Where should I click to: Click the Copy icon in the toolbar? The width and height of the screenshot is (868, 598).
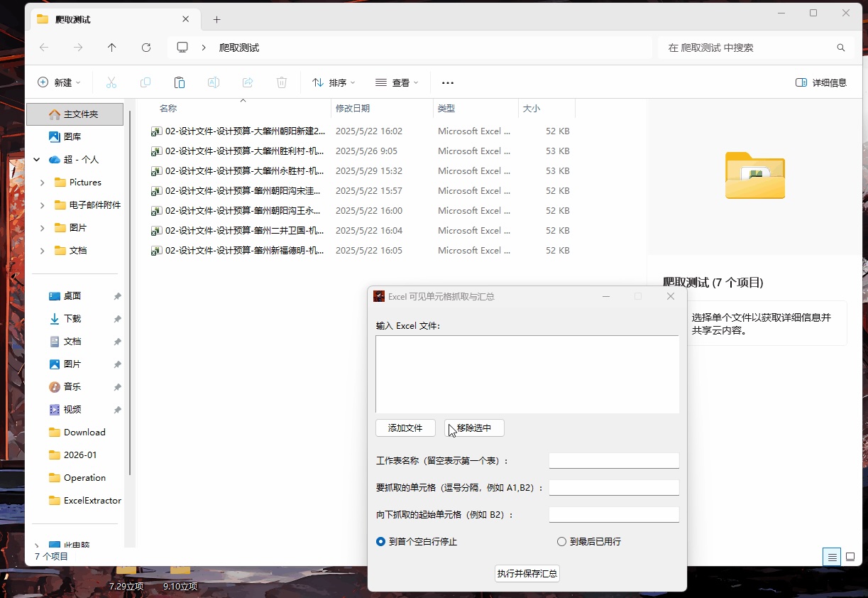click(145, 82)
